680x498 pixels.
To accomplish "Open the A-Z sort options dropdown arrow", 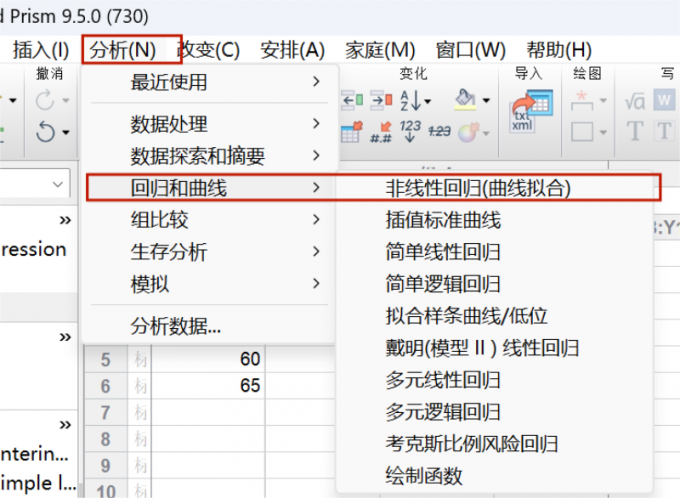I will 428,101.
